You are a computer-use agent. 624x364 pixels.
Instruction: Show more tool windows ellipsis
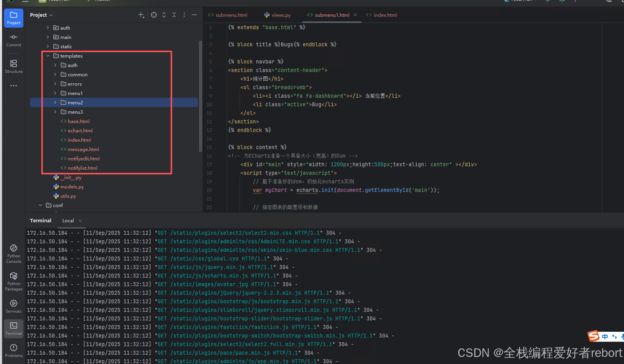pos(14,86)
